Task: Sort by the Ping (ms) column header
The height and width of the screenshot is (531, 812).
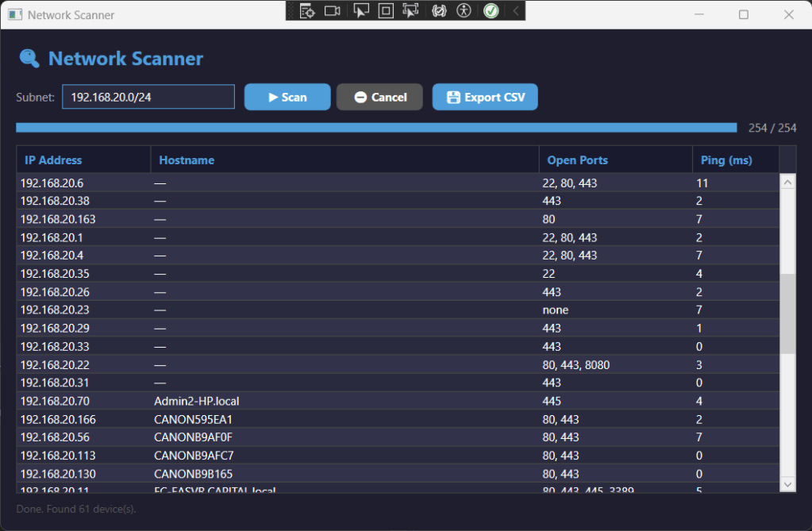Action: coord(735,160)
